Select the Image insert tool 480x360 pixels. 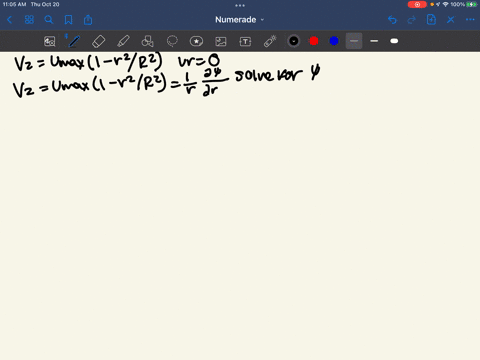221,41
